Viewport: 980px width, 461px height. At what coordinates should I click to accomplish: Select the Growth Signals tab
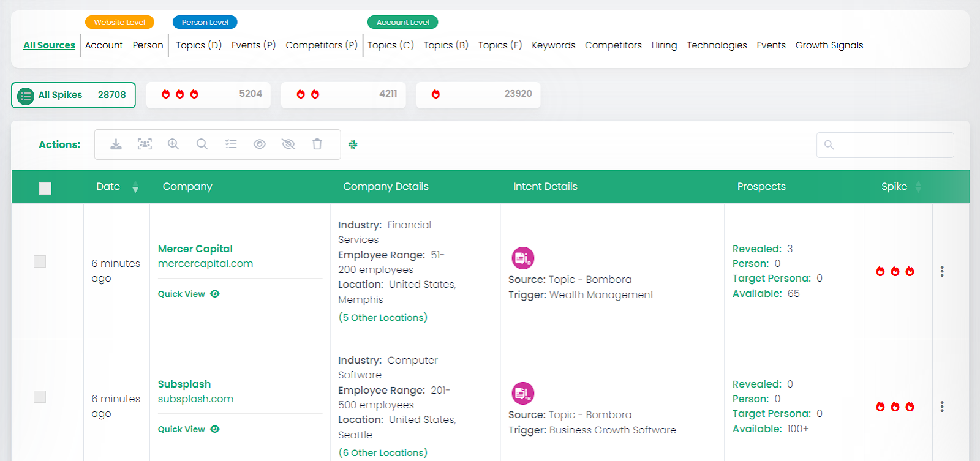click(x=829, y=45)
